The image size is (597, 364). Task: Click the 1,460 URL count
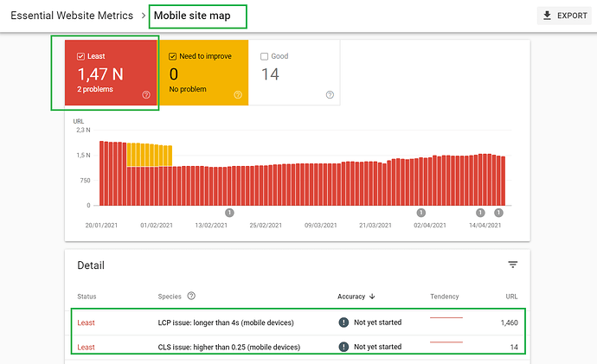pyautogui.click(x=509, y=322)
